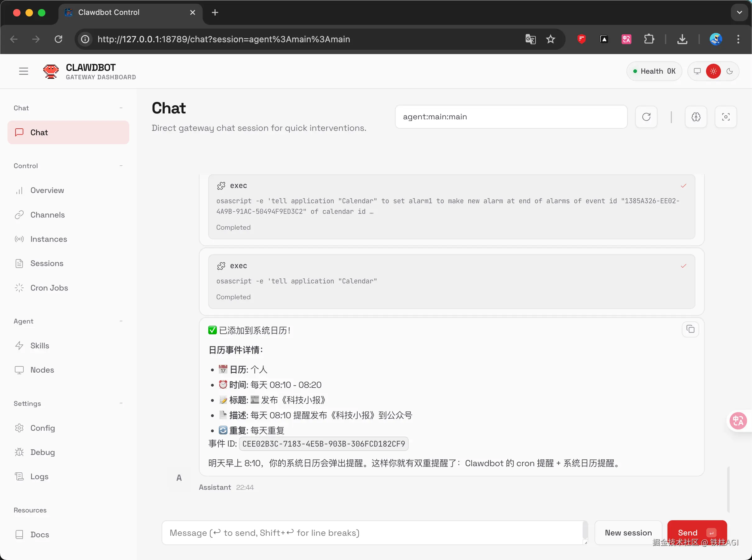
Task: Go to the Channels page
Action: (x=48, y=214)
